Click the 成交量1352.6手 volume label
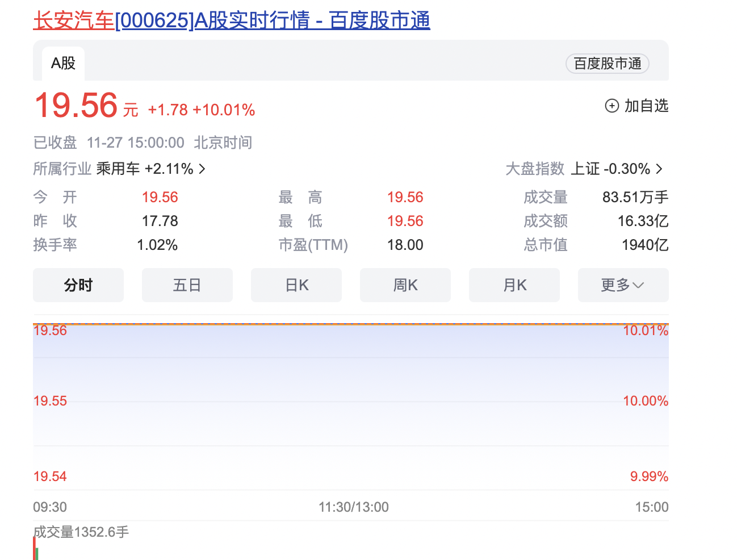 click(81, 532)
